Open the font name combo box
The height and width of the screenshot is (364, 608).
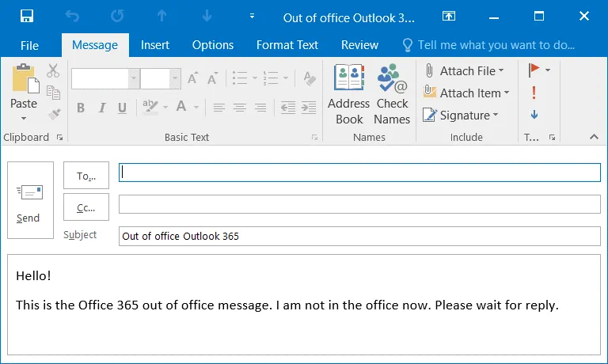tap(134, 78)
